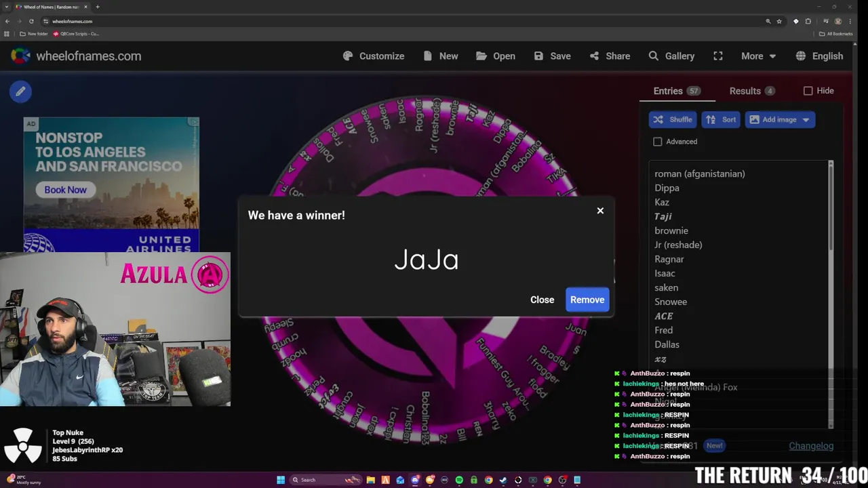Viewport: 868px width, 488px height.
Task: Shuffle the entries
Action: point(673,120)
